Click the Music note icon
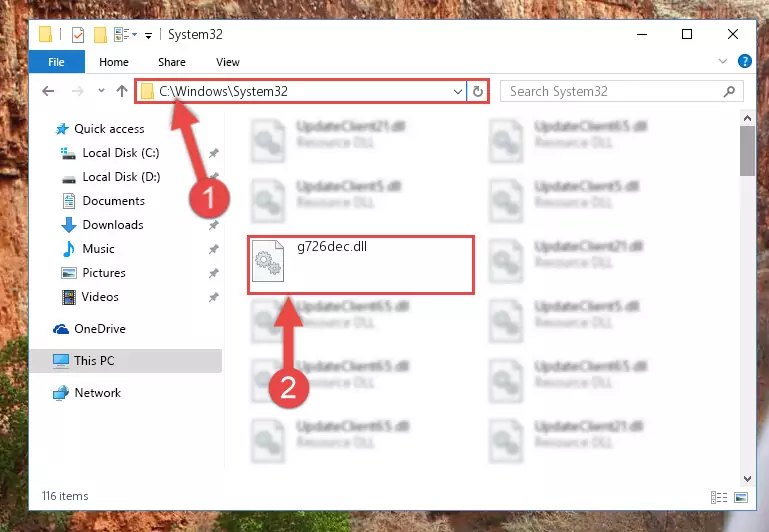Image resolution: width=769 pixels, height=532 pixels. click(69, 249)
